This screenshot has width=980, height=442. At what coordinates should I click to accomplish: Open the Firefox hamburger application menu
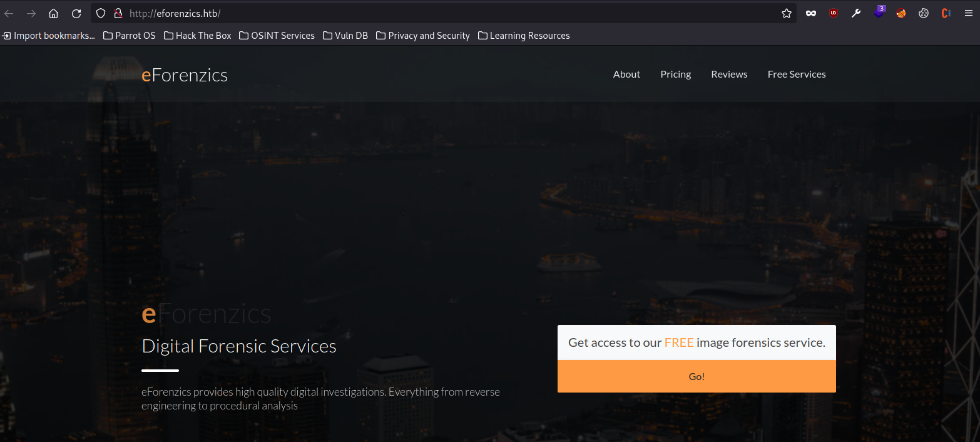(968, 13)
